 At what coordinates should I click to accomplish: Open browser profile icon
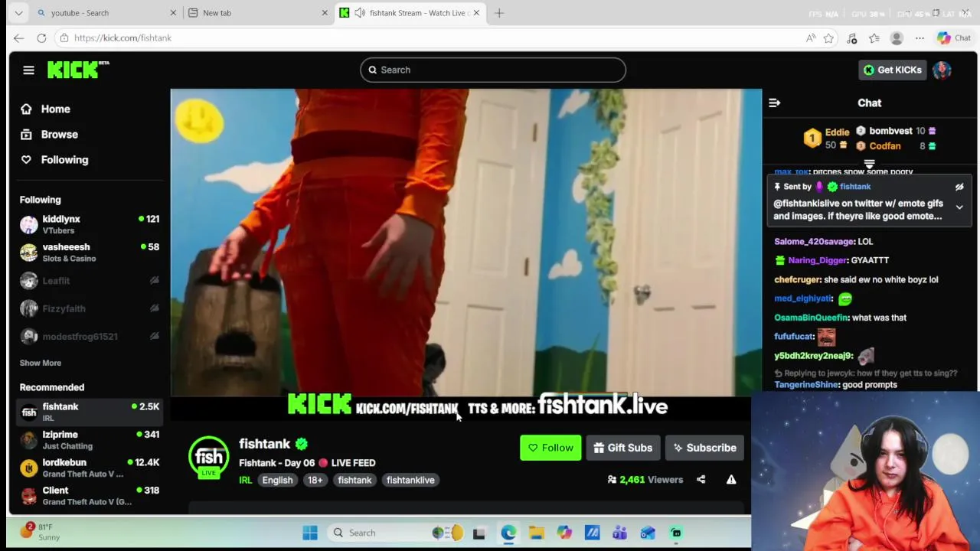pos(897,38)
